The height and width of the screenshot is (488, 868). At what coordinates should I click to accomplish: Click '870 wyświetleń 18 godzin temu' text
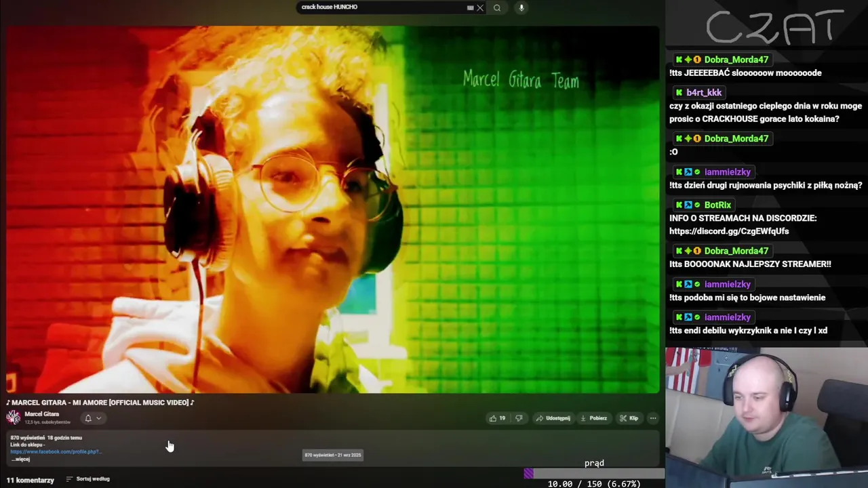coord(46,438)
